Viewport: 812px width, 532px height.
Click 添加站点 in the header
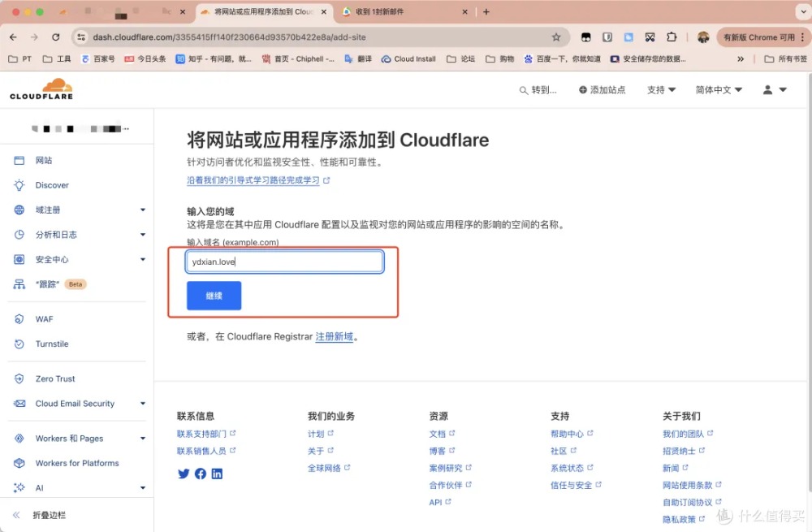pyautogui.click(x=602, y=89)
